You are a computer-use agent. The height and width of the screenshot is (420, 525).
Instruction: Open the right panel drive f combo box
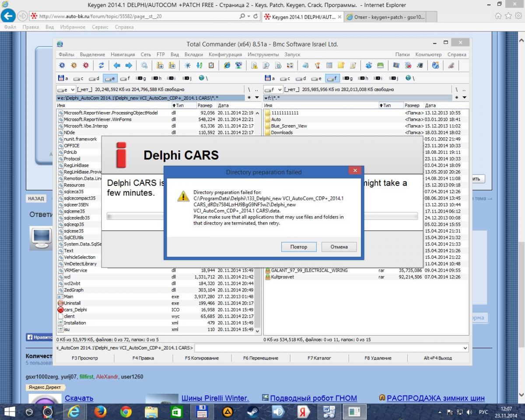(x=273, y=90)
